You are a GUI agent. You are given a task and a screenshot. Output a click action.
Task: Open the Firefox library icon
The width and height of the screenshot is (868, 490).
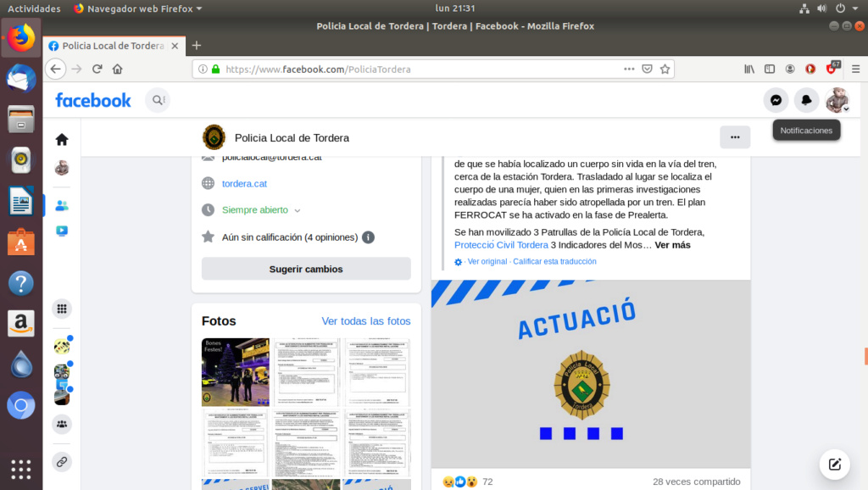click(x=749, y=70)
